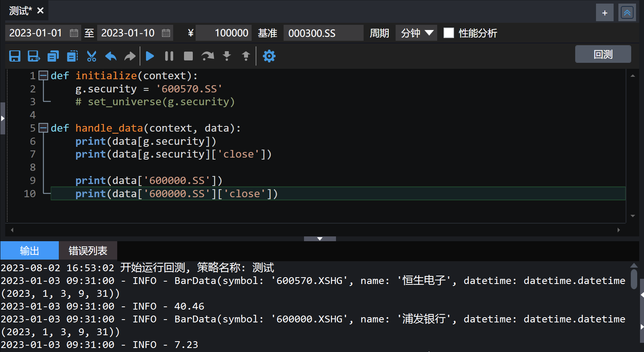The image size is (644, 352).
Task: Open start date calendar picker
Action: (74, 33)
